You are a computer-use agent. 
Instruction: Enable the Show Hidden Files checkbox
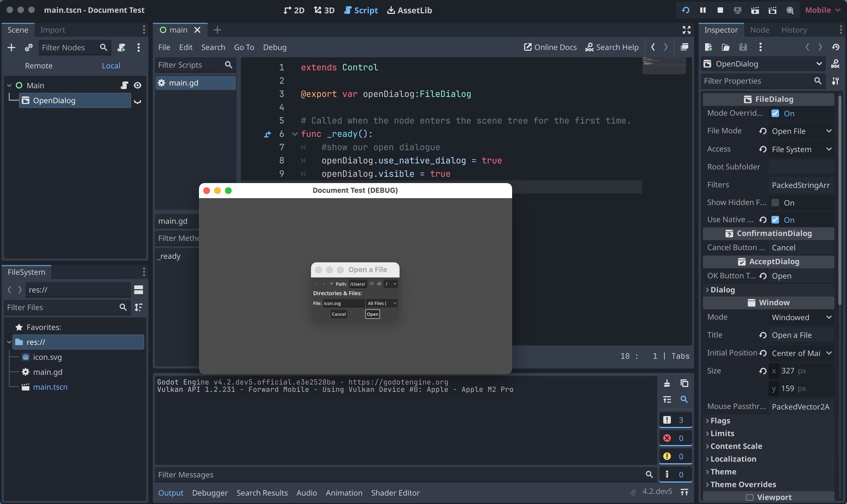pyautogui.click(x=776, y=202)
